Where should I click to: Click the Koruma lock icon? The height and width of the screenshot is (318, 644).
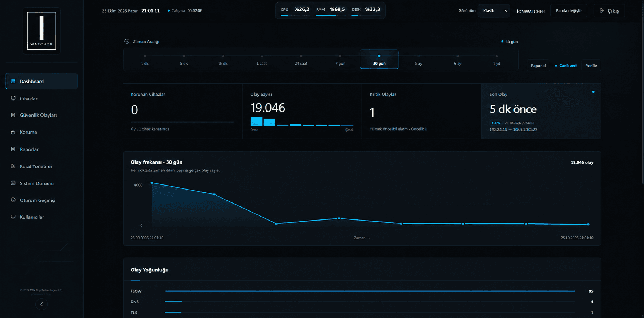13,132
